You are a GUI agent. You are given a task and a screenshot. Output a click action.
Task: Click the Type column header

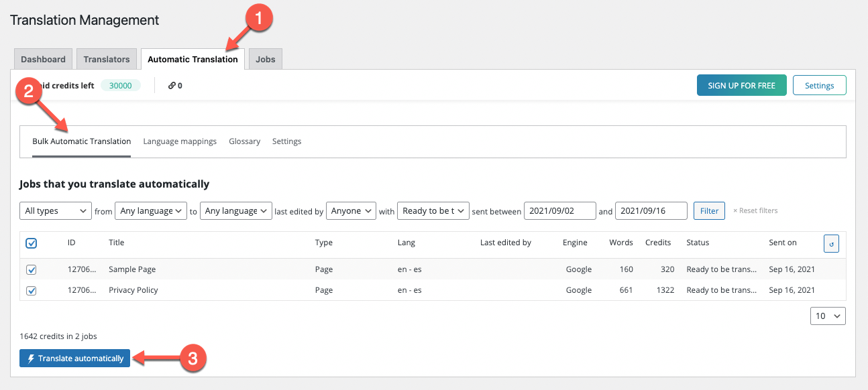[x=324, y=243]
